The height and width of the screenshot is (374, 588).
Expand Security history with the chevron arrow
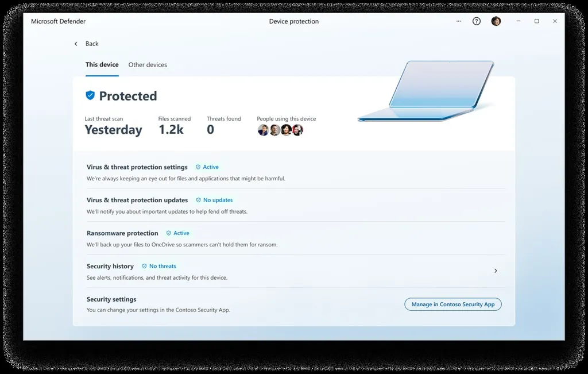496,271
